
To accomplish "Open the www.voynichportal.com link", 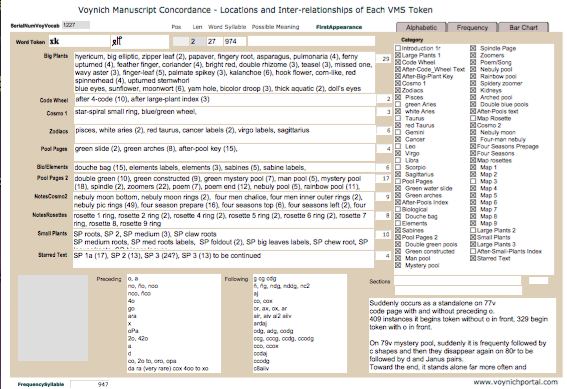I will coord(516,382).
